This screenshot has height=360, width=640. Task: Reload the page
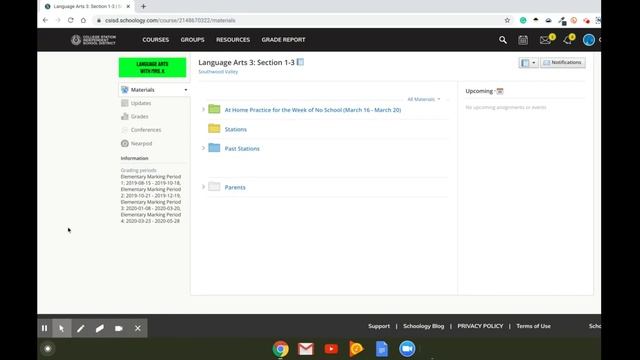(x=71, y=20)
